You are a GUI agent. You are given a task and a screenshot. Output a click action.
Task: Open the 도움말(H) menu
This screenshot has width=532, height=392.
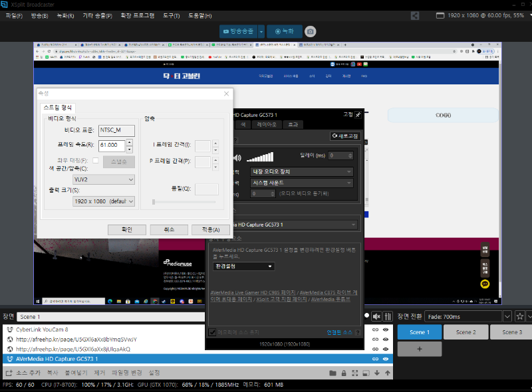pyautogui.click(x=200, y=15)
